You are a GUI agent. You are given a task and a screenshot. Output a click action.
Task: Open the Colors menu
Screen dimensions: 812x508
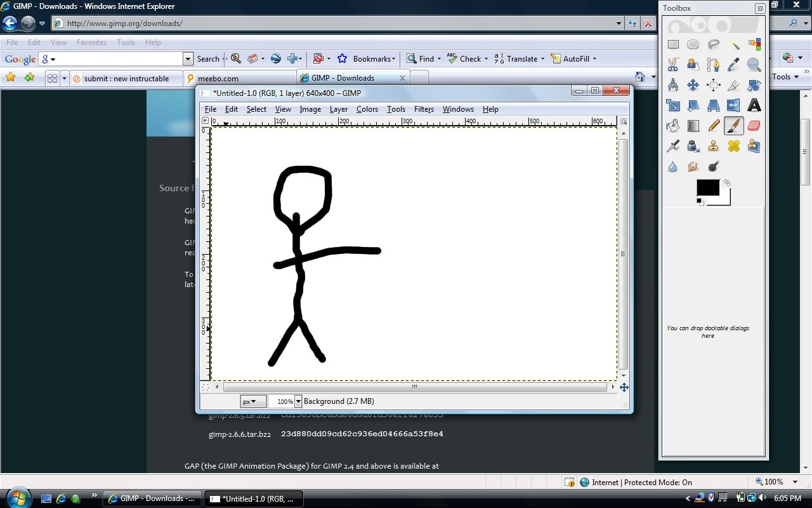367,109
